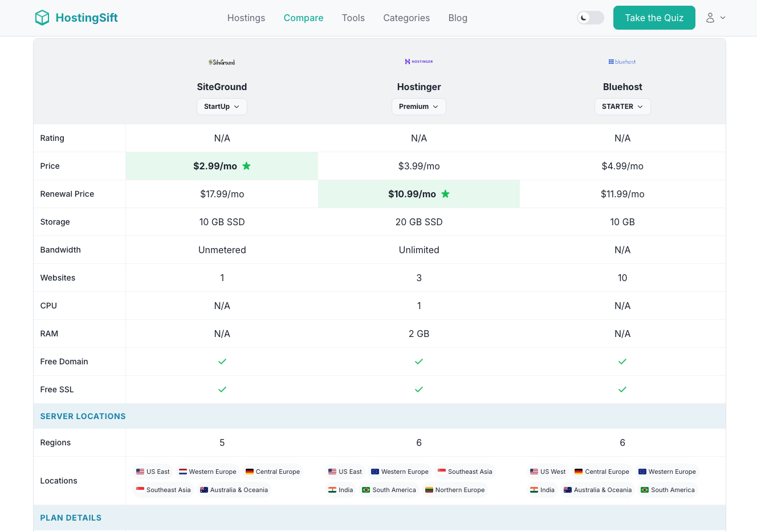Click the Locations row label
757x532 pixels.
[x=59, y=481]
